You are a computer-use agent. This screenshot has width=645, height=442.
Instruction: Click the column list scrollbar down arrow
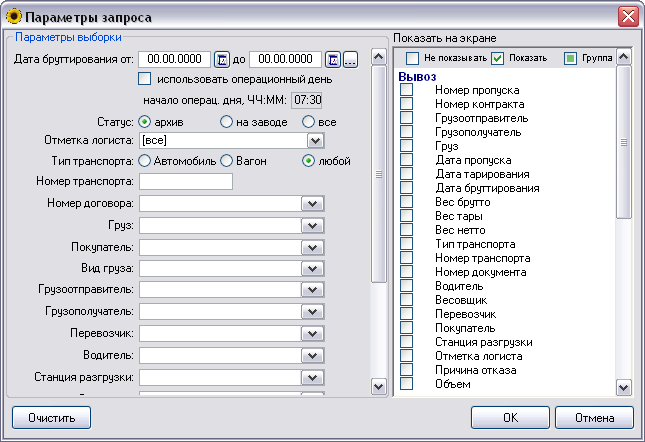[x=623, y=387]
